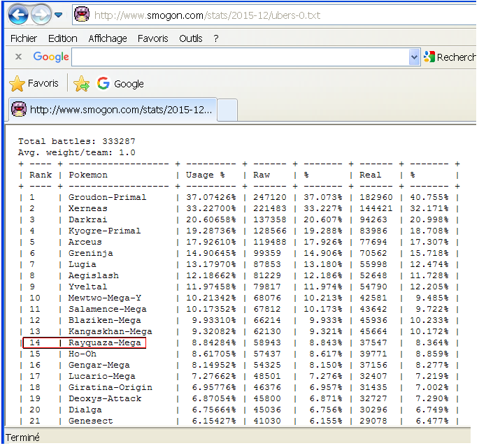Open the ? help menu
This screenshot has width=493, height=448.
(x=216, y=38)
